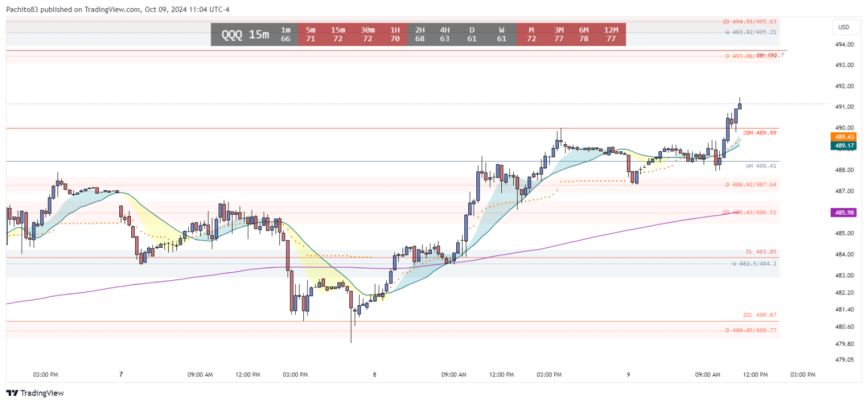Click the D 486.92/487.64 zone label

coord(751,185)
